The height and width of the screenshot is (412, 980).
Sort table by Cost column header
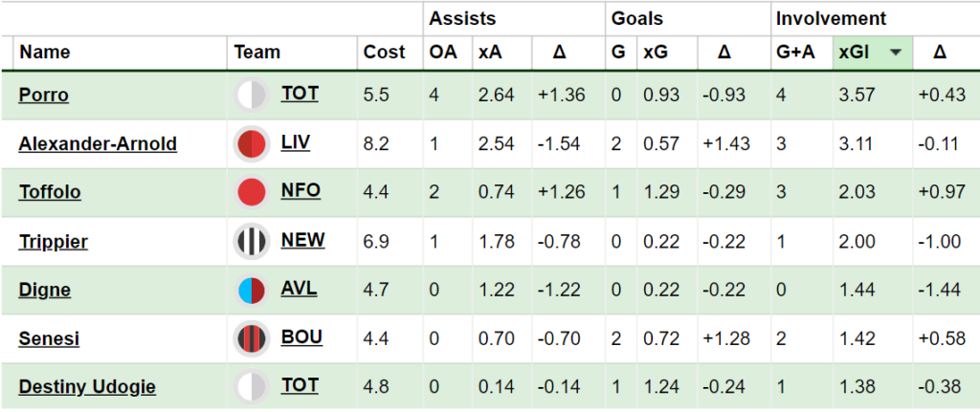click(385, 54)
